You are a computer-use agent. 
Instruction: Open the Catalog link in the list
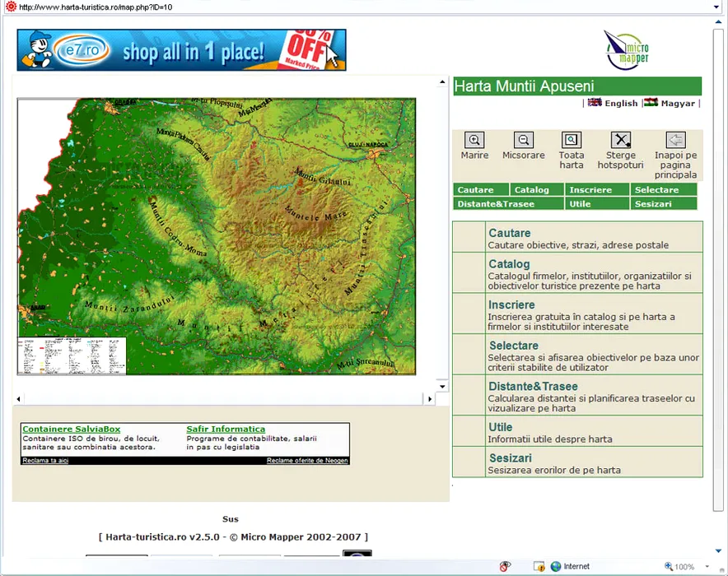[509, 264]
